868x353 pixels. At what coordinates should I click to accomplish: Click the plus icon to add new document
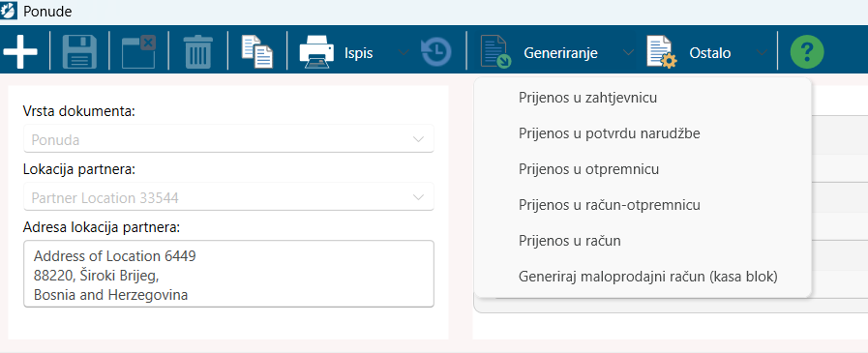click(20, 52)
